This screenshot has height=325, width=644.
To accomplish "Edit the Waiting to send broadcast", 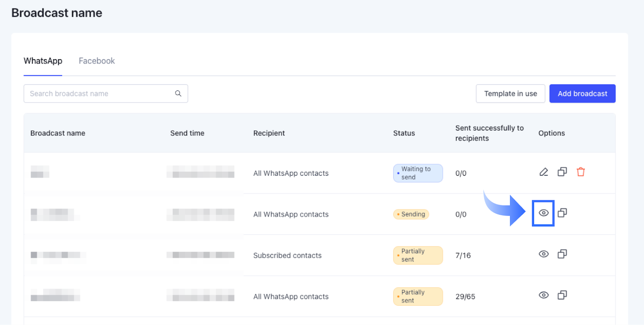I will 543,172.
